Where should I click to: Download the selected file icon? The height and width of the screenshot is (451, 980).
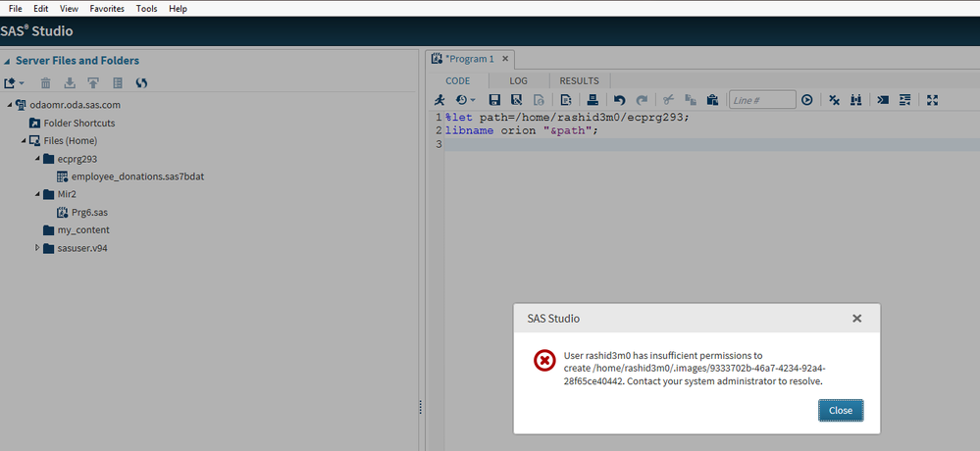click(70, 83)
